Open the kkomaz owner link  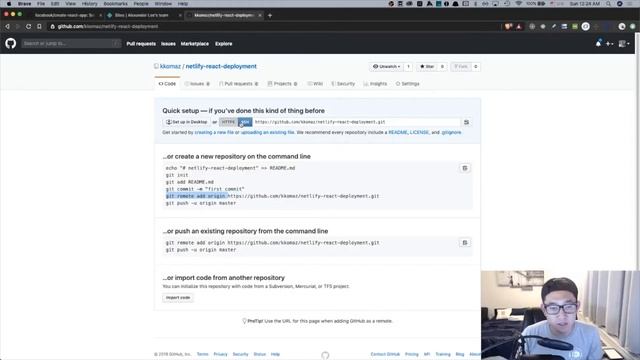click(x=170, y=66)
